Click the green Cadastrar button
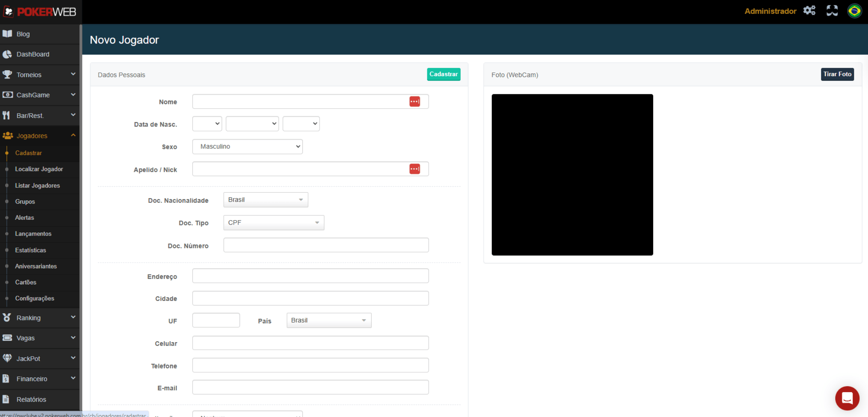Image resolution: width=868 pixels, height=417 pixels. click(443, 74)
